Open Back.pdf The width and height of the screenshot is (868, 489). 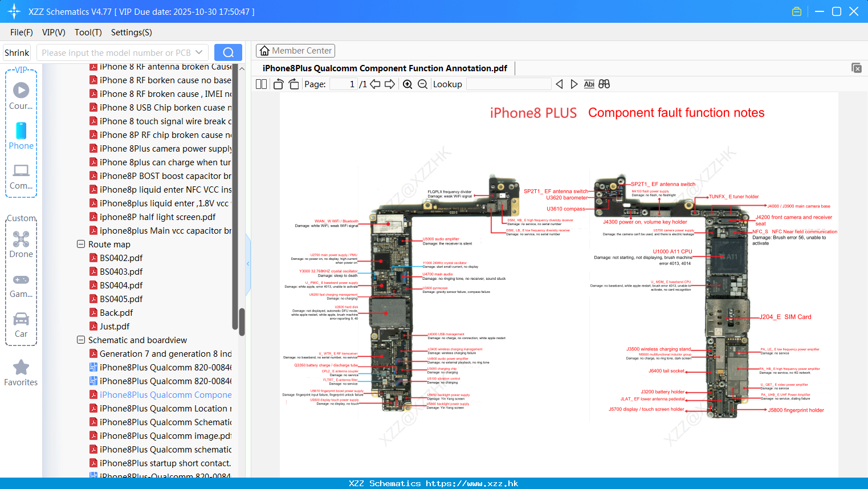(116, 313)
